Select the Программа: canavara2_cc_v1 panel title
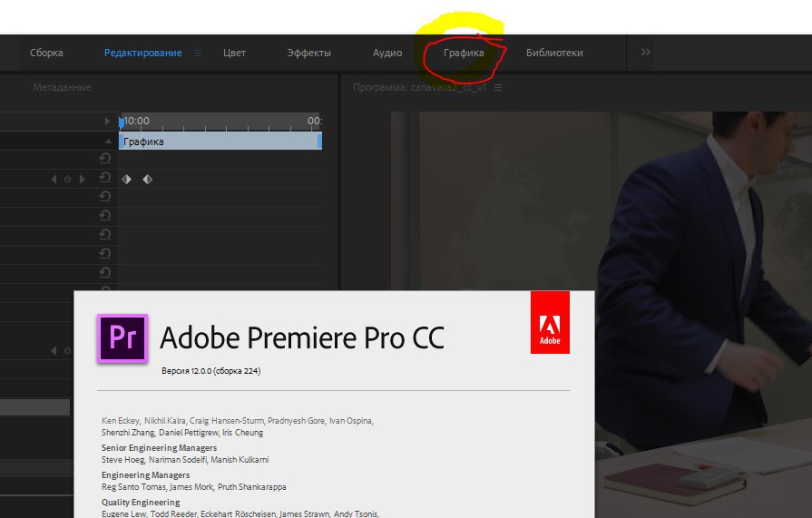This screenshot has height=518, width=812. point(419,87)
